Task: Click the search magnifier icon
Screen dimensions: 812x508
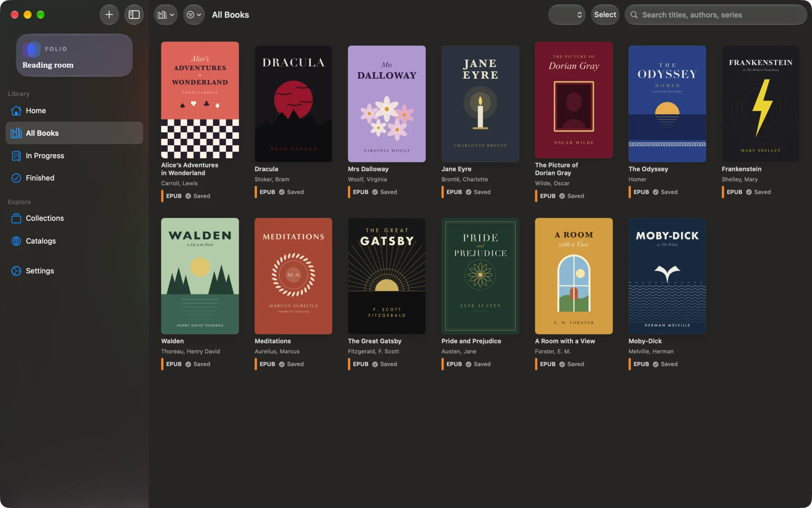Action: pyautogui.click(x=634, y=15)
